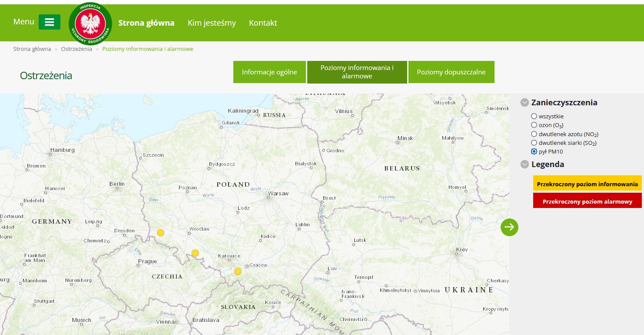This screenshot has height=335, width=644.
Task: Select the ozon (O3) radio button
Action: coord(534,125)
